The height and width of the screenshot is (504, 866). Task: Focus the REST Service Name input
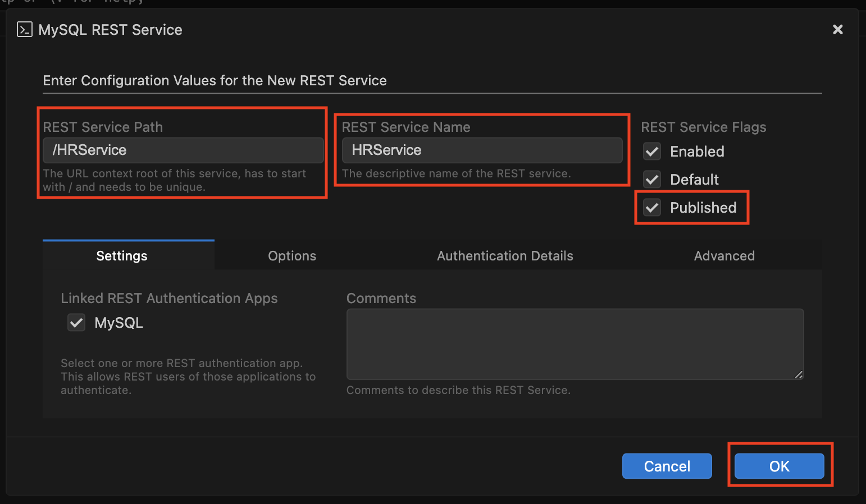point(482,150)
